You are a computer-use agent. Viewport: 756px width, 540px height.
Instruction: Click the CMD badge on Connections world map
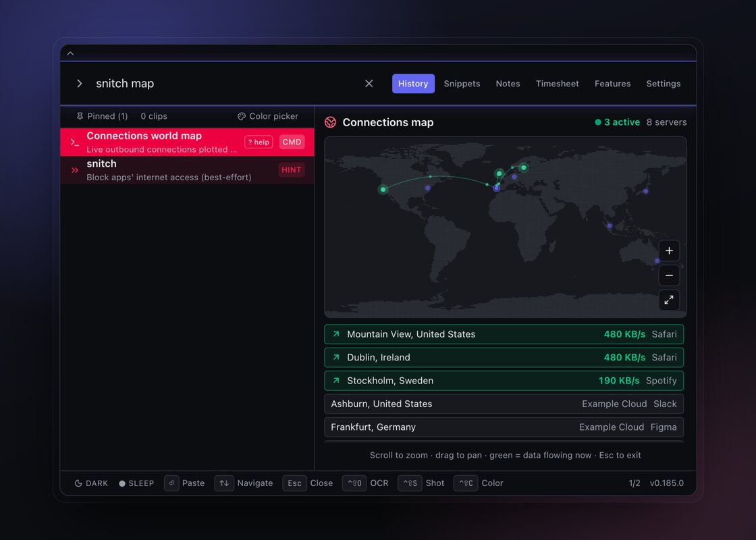pos(292,142)
